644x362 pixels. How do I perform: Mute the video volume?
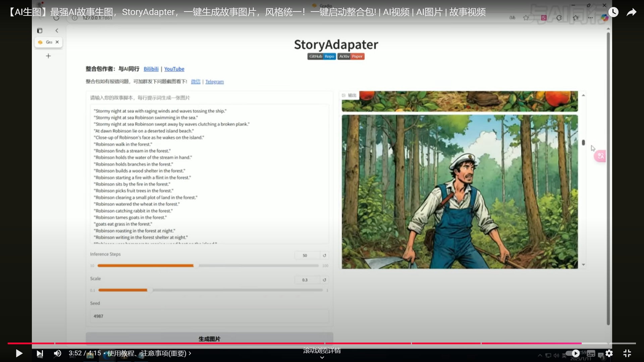click(58, 353)
